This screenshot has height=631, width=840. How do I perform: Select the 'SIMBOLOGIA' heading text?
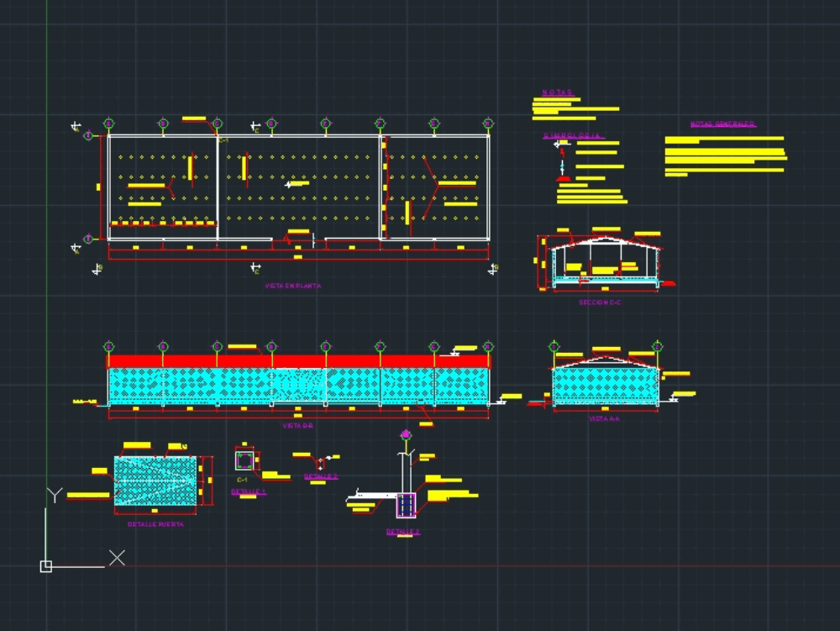click(x=574, y=135)
